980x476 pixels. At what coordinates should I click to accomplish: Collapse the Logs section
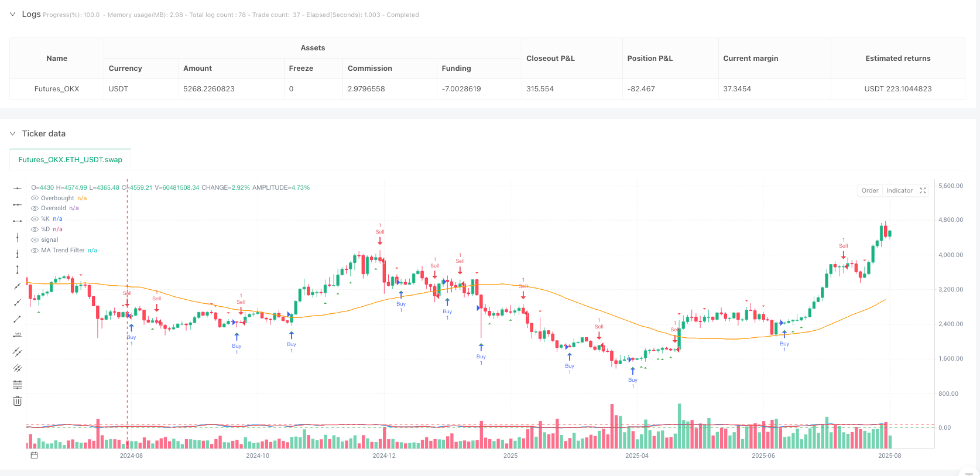click(12, 14)
